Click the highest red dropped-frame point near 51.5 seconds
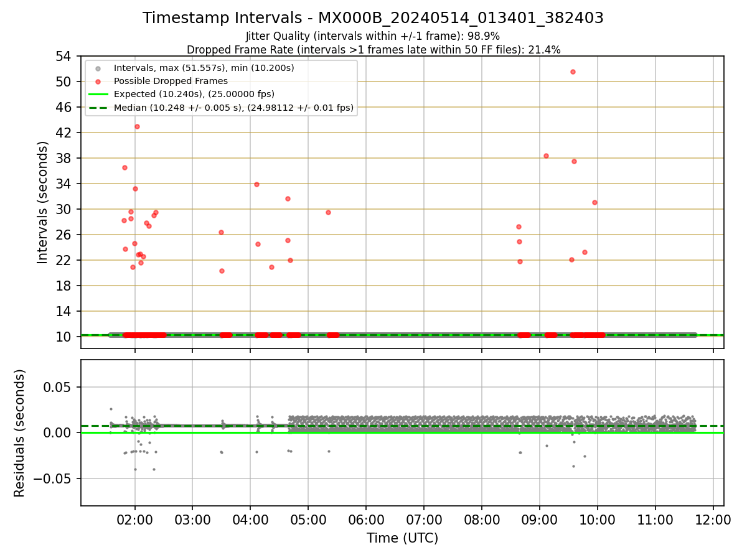747x560 pixels. click(x=573, y=72)
